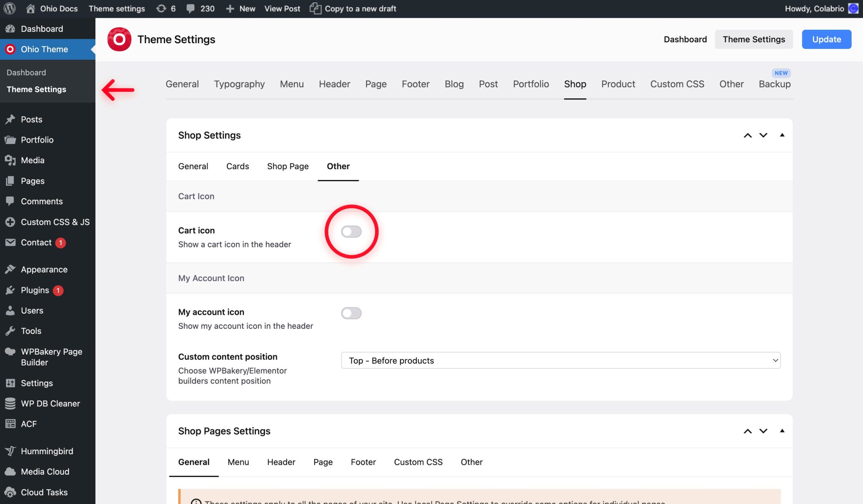The image size is (863, 504).
Task: Open Dashboard link in page header
Action: click(x=685, y=39)
